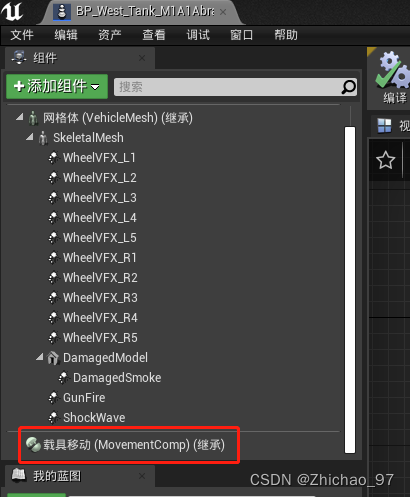Screen dimensions: 410x497
Task: Click the search magnifier icon
Action: [x=349, y=87]
